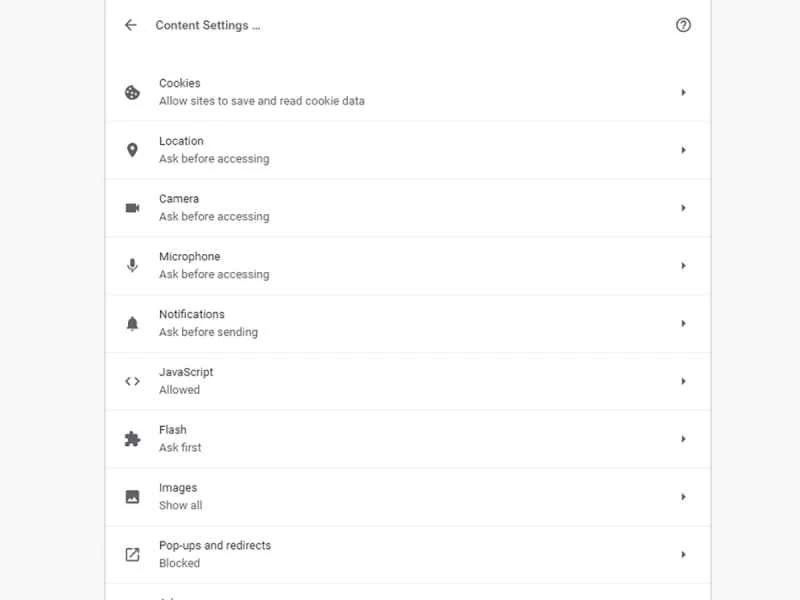
Task: Open the Camera settings page
Action: pyautogui.click(x=684, y=207)
